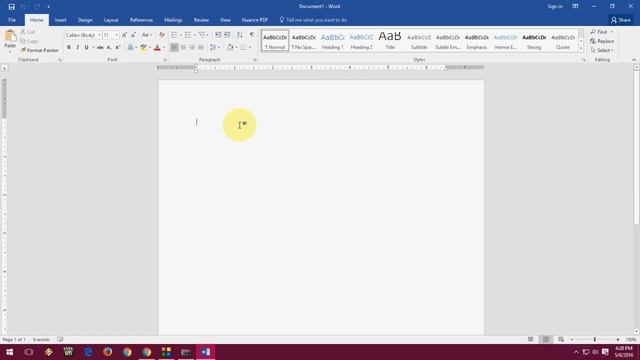This screenshot has height=360, width=640.
Task: Clear all formatting eraser icon
Action: click(162, 35)
